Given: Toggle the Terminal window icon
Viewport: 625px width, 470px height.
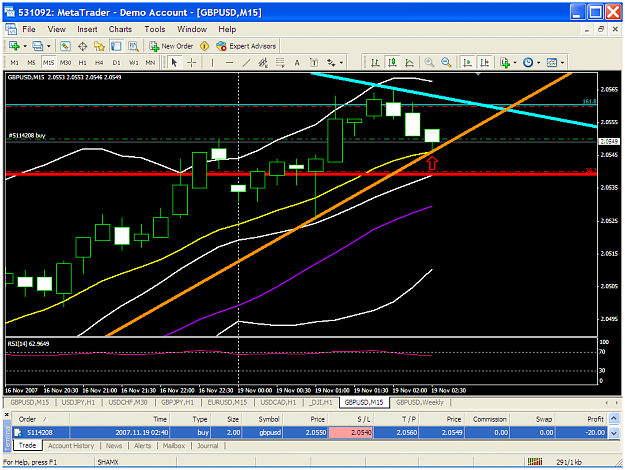Looking at the screenshot, I should (116, 46).
